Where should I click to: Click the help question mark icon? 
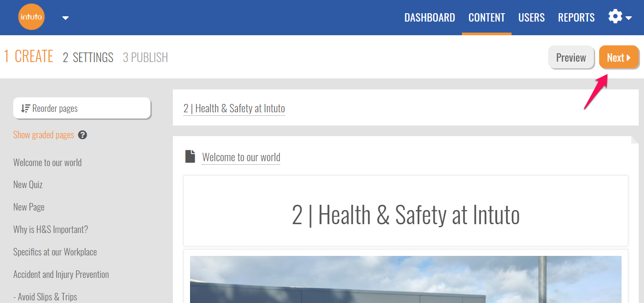coord(82,135)
